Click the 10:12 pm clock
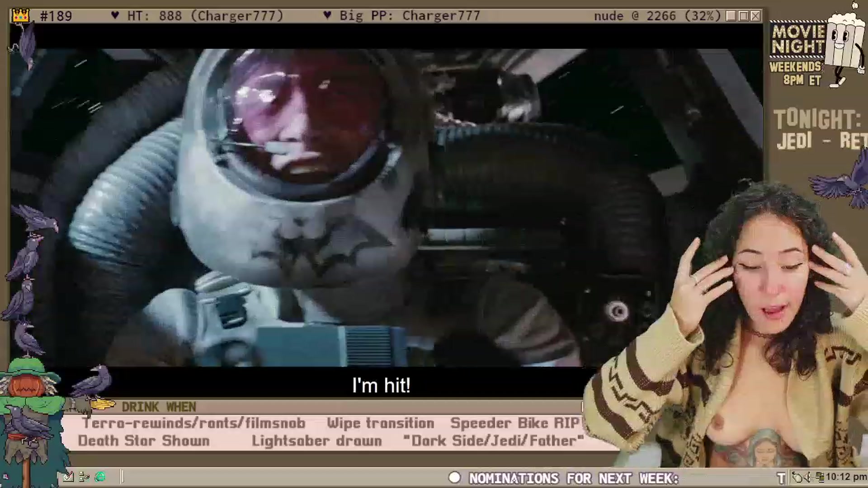The image size is (868, 488). (846, 477)
